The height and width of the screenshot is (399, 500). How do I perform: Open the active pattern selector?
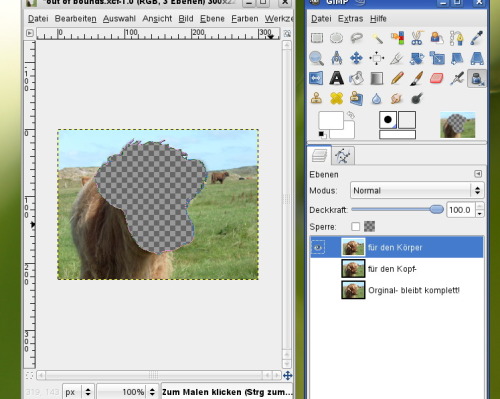pyautogui.click(x=407, y=120)
